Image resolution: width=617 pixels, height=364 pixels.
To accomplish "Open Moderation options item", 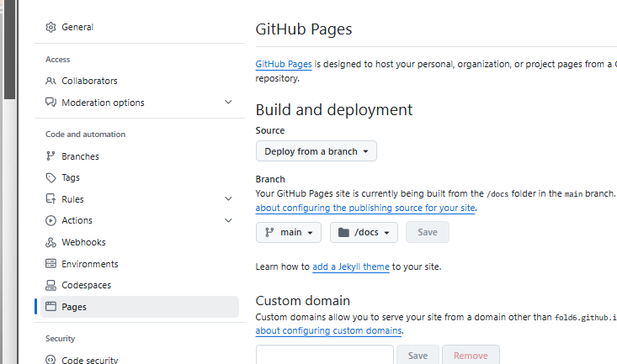I will 103,103.
